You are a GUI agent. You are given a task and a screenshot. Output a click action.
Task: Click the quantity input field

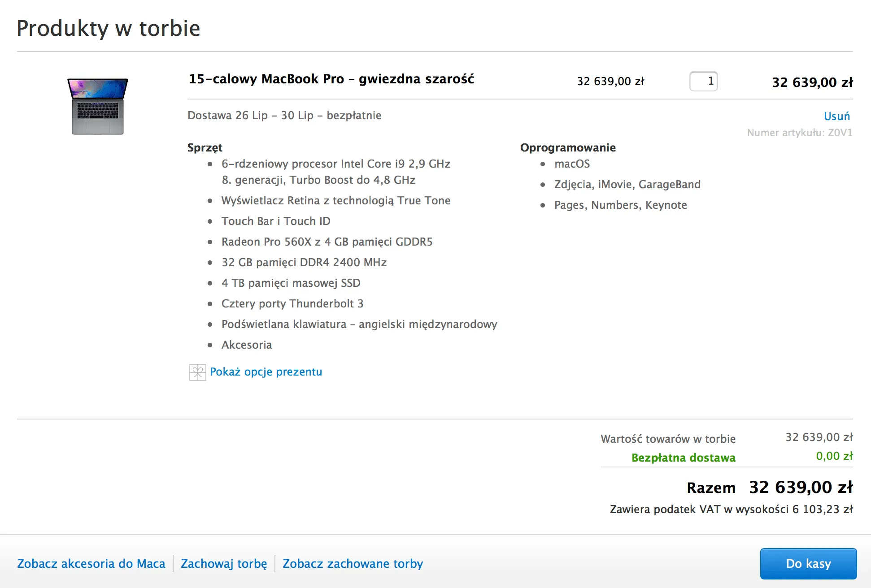(703, 81)
